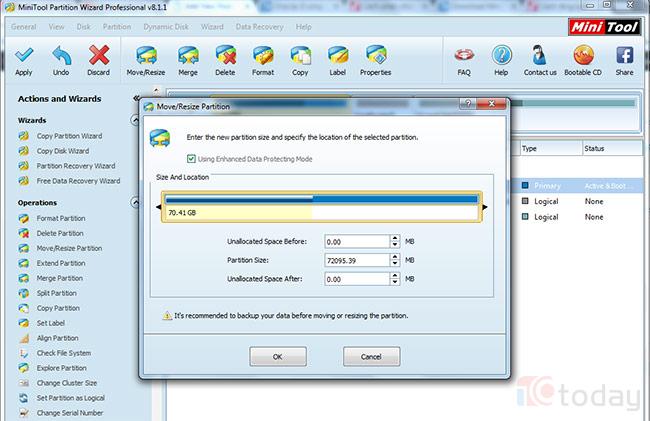
Task: Focus the Partition Size field
Action: [357, 260]
